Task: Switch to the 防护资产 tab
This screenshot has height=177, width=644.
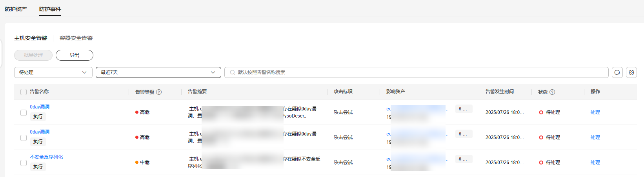Action: pos(16,9)
